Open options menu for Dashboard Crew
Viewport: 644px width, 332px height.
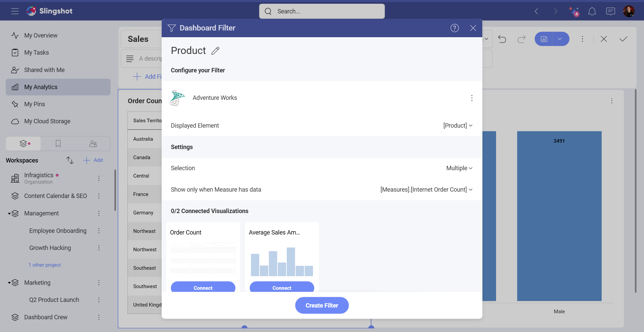[x=99, y=317]
